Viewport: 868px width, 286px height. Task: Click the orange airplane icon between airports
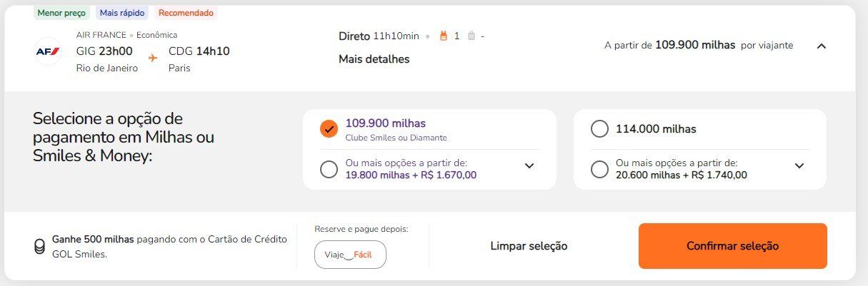pos(153,57)
